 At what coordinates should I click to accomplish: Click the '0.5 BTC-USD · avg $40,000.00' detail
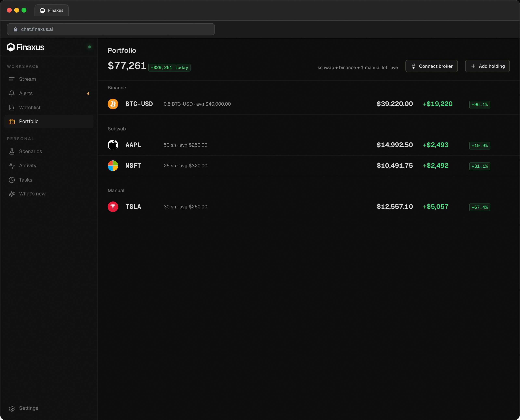point(197,104)
